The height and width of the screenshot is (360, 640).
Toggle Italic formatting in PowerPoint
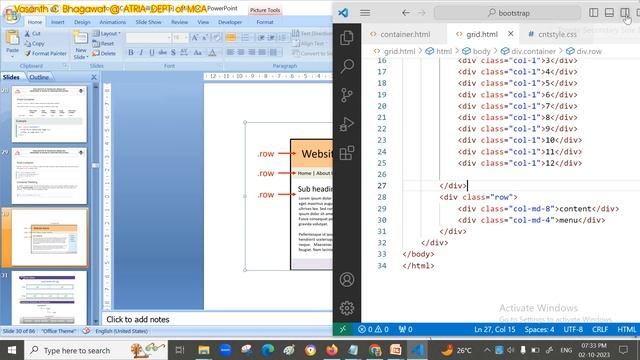coord(141,53)
